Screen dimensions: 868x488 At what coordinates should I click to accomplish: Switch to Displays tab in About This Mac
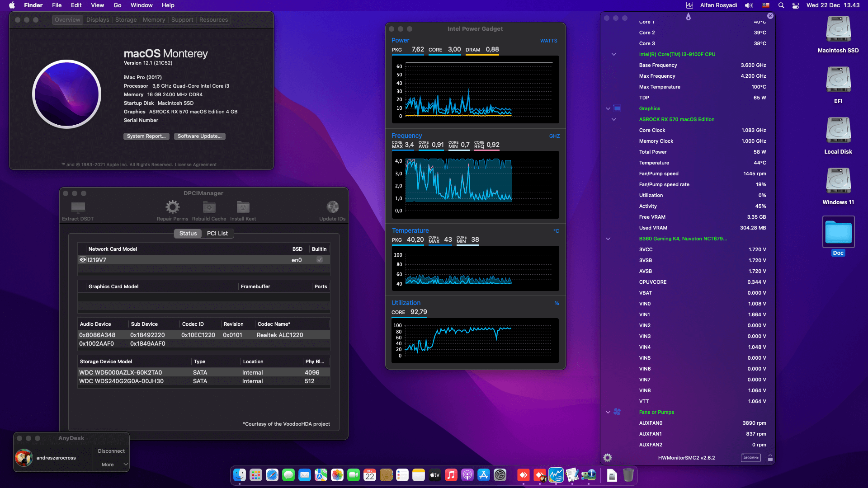click(x=98, y=20)
